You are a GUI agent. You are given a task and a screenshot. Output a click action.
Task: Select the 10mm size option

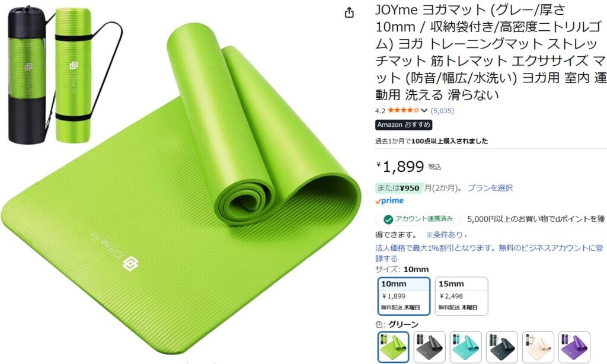(404, 296)
